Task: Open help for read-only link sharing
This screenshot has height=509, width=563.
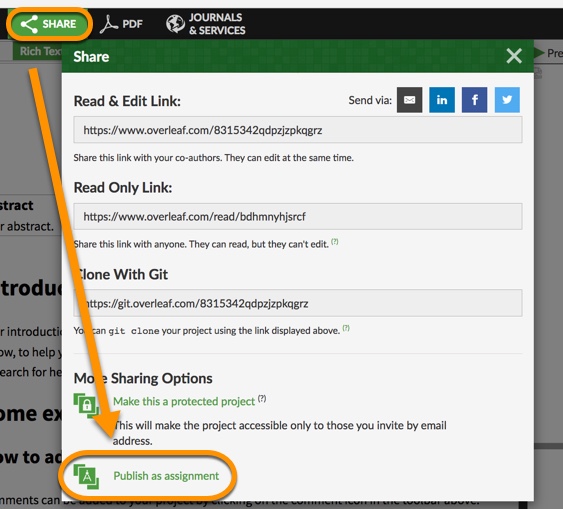Action: [x=335, y=242]
